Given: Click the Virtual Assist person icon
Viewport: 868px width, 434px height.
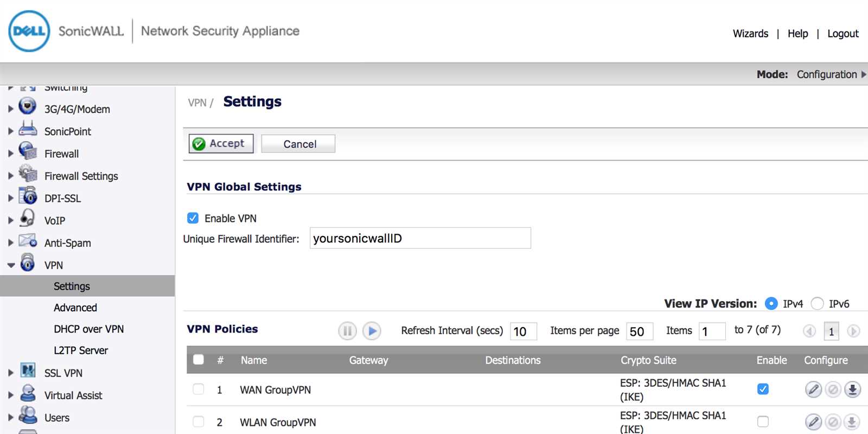Looking at the screenshot, I should click(x=28, y=393).
